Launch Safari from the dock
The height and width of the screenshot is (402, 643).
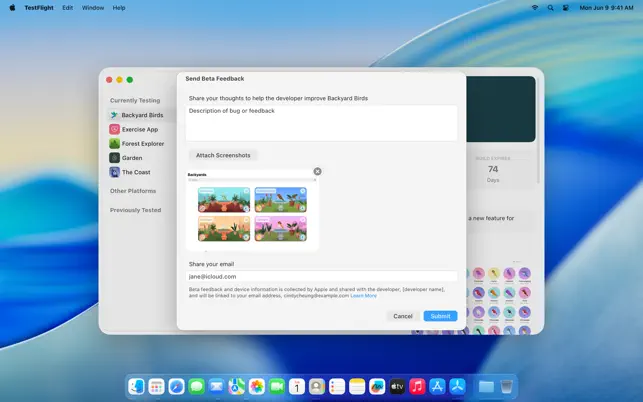(177, 386)
